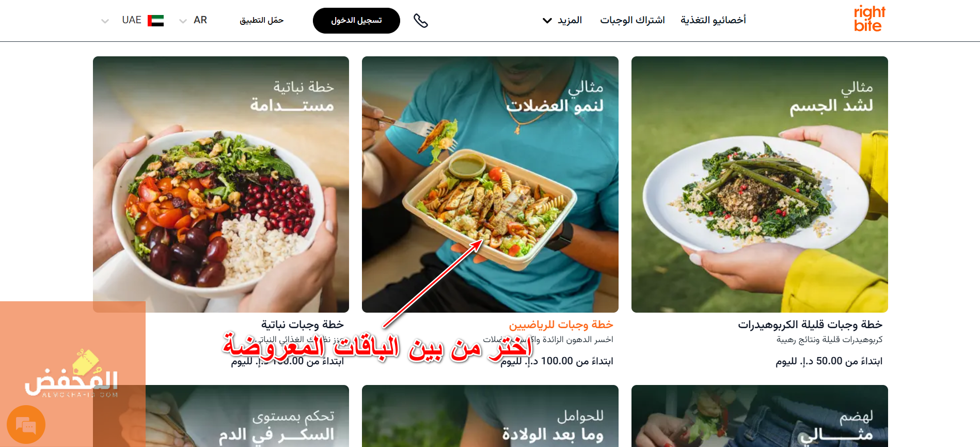Select the pregnancy and postpartum plan card
The width and height of the screenshot is (980, 447).
pyautogui.click(x=490, y=416)
